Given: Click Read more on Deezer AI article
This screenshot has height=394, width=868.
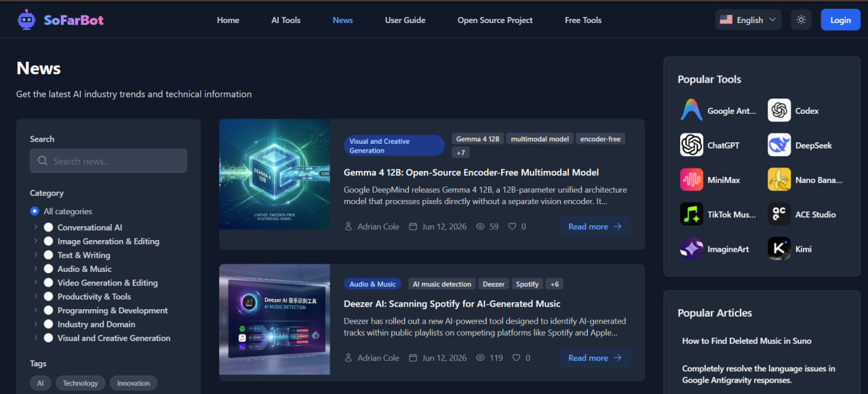Looking at the screenshot, I should click(595, 357).
